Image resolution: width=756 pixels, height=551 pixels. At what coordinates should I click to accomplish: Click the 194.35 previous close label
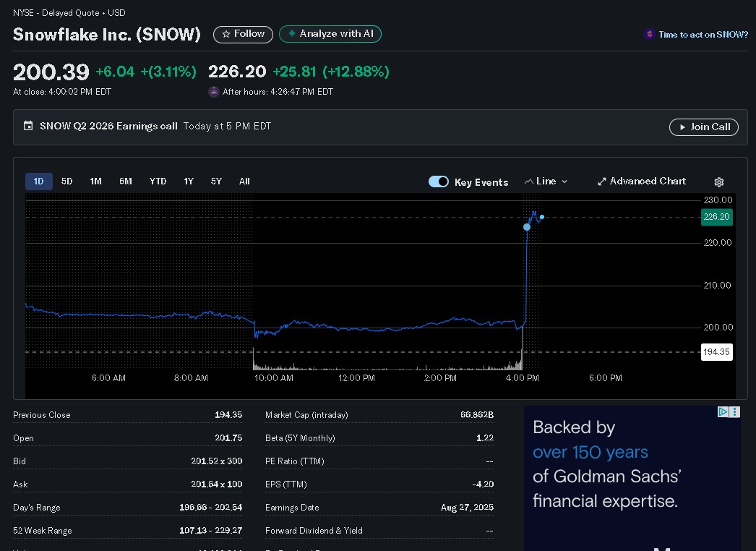[716, 351]
